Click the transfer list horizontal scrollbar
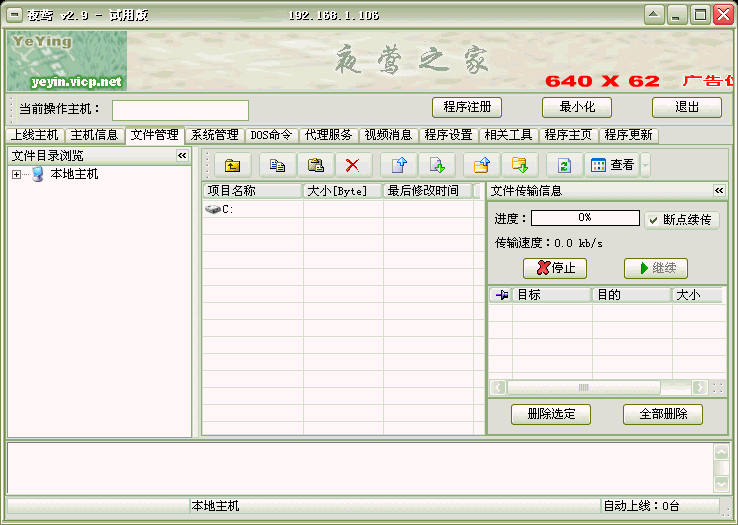 tap(598, 387)
